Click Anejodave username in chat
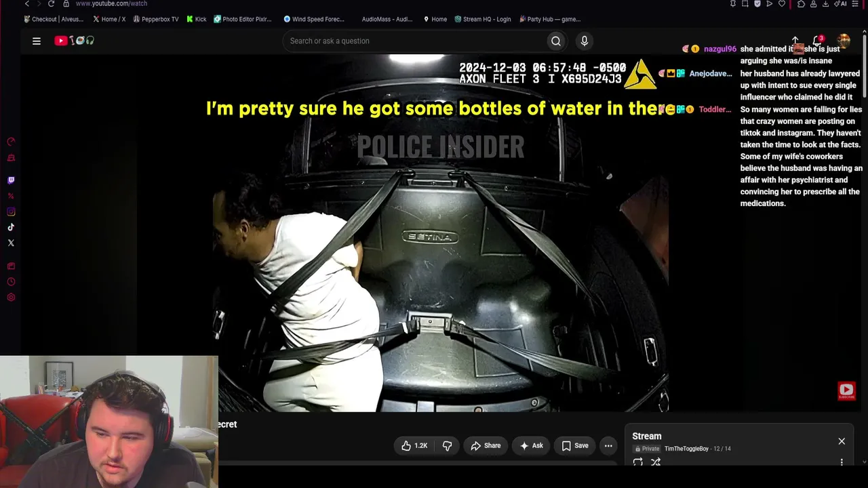This screenshot has height=488, width=868. point(710,73)
